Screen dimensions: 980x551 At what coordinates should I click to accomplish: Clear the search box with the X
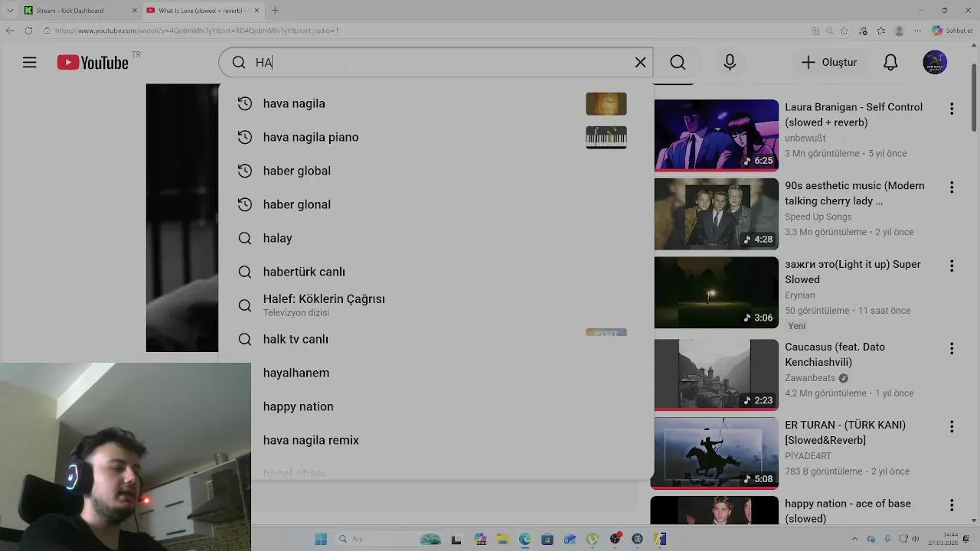click(x=641, y=63)
